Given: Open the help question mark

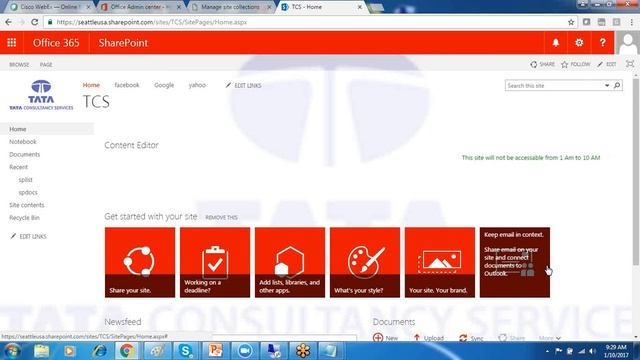Looking at the screenshot, I should point(602,42).
